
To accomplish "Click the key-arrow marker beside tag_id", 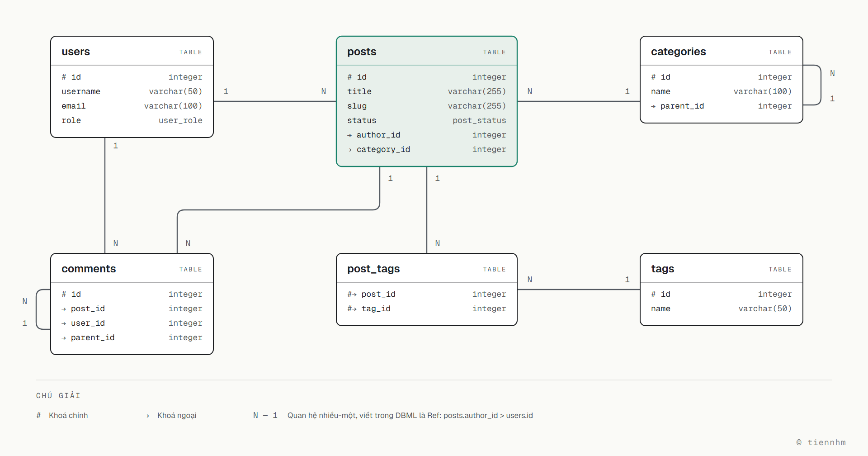I will [352, 309].
